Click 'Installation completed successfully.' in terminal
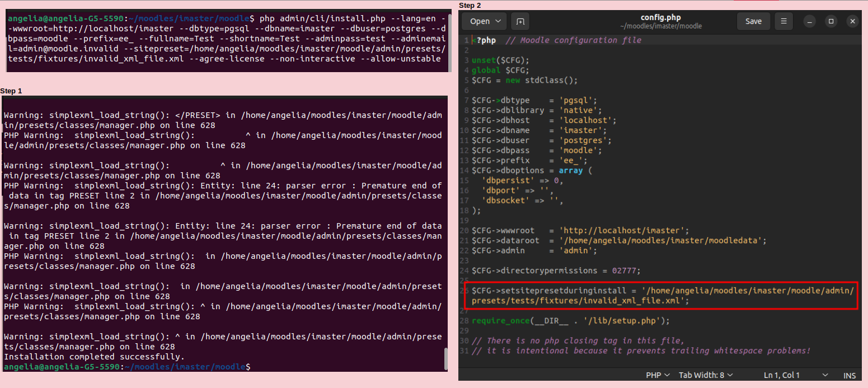868x388 pixels. tap(94, 357)
